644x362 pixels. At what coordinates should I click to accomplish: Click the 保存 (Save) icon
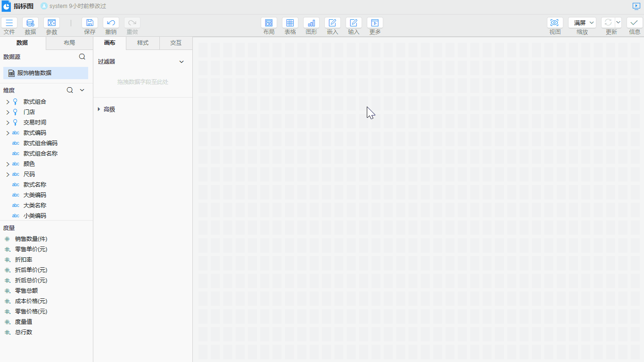click(x=90, y=23)
